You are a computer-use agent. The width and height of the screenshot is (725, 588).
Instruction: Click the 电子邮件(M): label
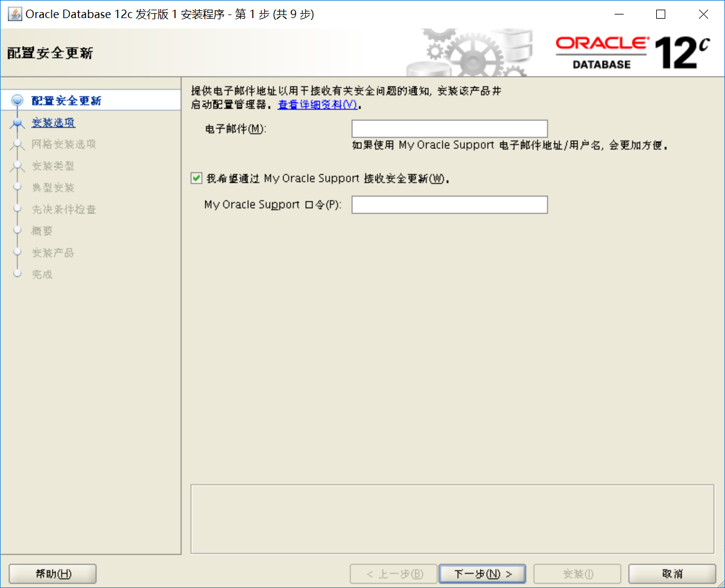[236, 129]
